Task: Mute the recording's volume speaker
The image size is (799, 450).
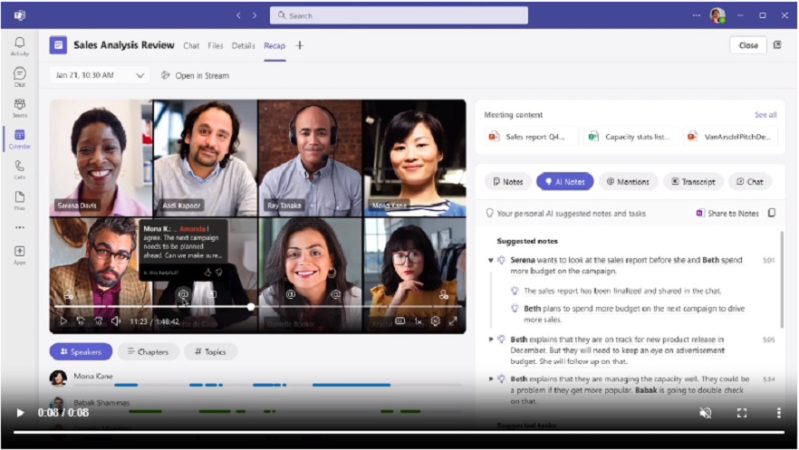Action: (x=115, y=321)
